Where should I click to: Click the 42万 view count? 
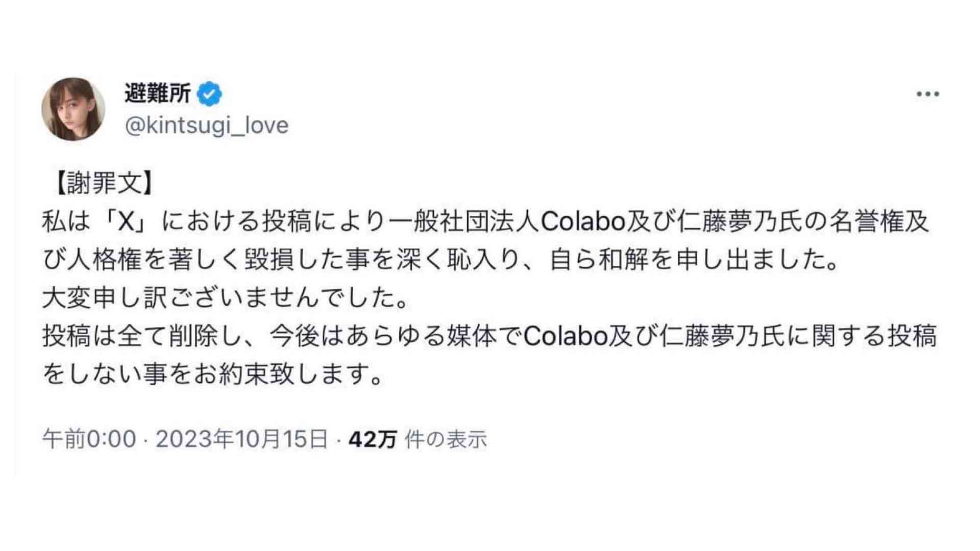tap(373, 439)
